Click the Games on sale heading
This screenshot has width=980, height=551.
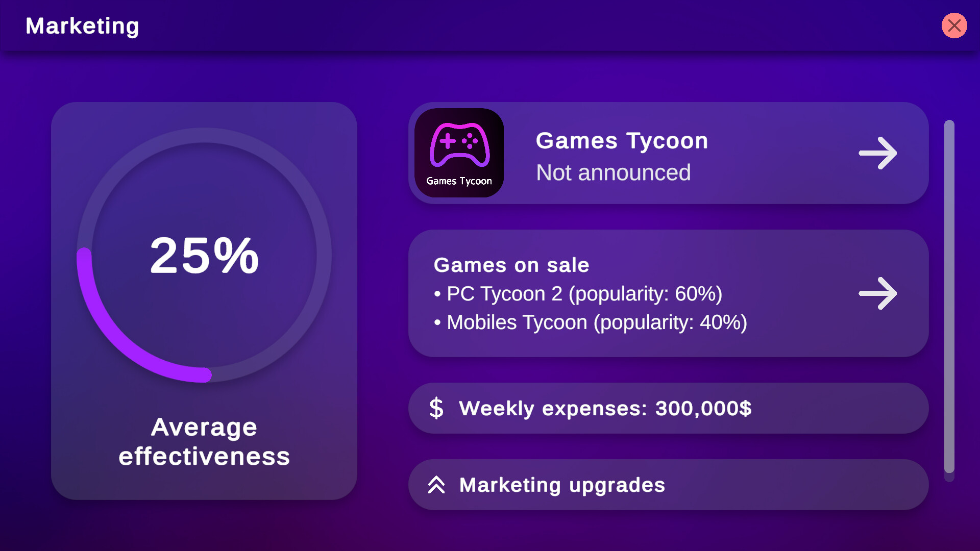[x=511, y=265]
